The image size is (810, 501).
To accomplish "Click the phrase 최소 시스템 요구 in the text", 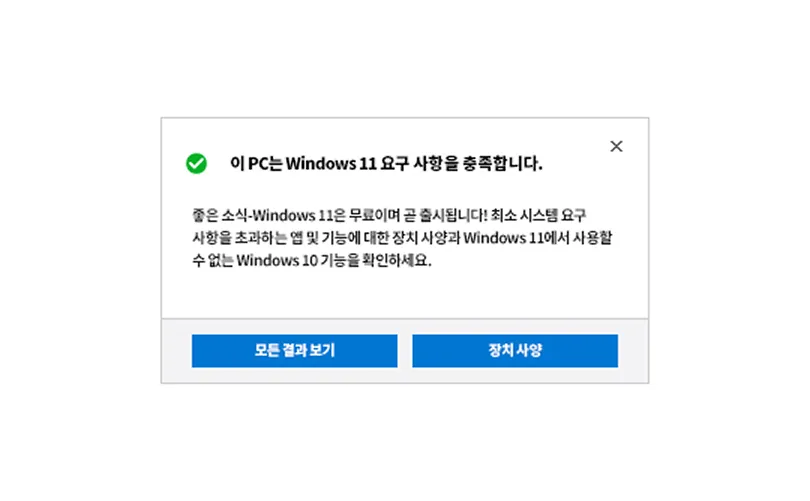I will [x=538, y=215].
